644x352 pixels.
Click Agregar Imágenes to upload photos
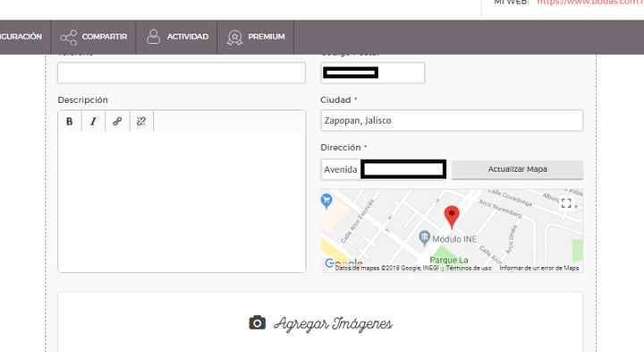333,323
